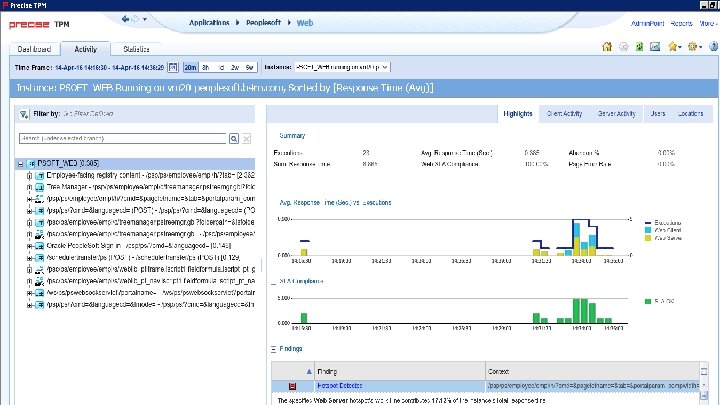Screen dimensions: 720x405
Task: Click the Schedule transfer row icon
Action: 39,258
